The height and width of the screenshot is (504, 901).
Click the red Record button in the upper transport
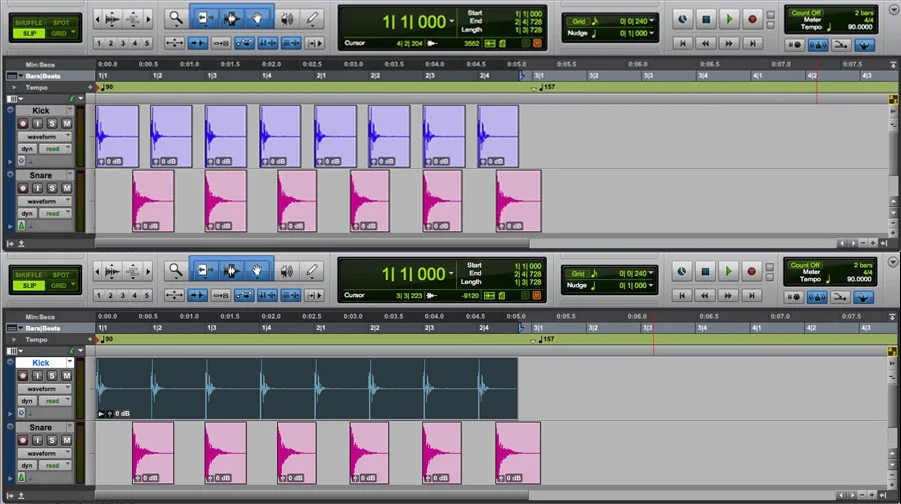pos(752,19)
